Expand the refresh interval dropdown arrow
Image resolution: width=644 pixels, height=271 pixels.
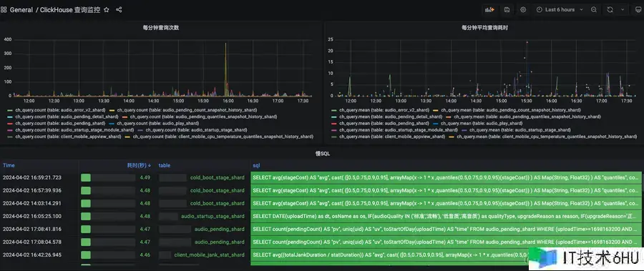pyautogui.click(x=623, y=10)
